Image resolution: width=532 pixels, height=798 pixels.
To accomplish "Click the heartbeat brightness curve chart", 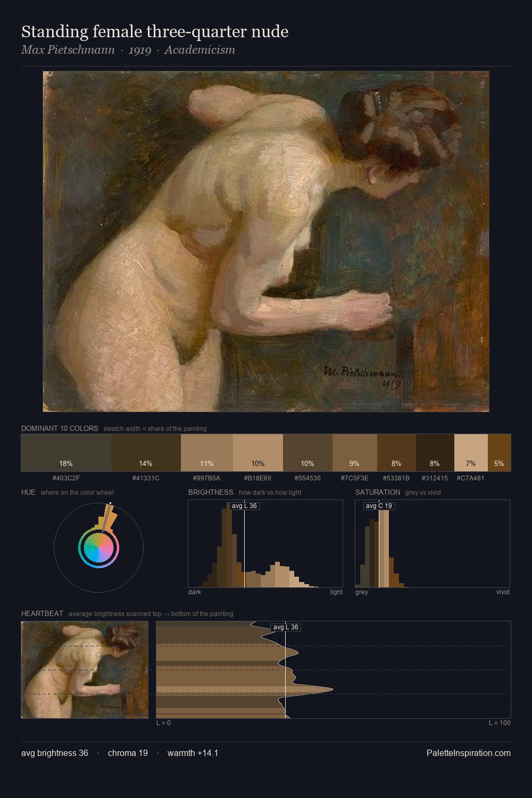I will 334,670.
